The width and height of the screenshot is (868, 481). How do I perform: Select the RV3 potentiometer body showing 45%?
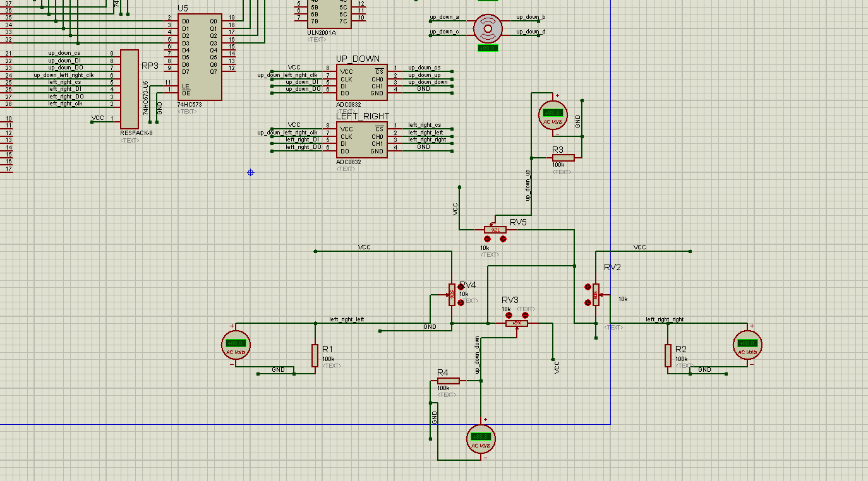tap(517, 324)
